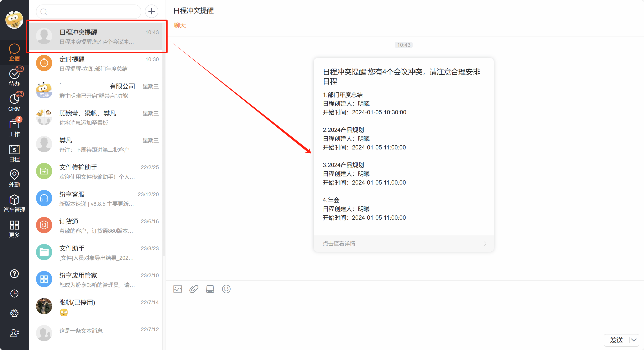Open the 工作 work section
This screenshot has height=350, width=644.
14,128
